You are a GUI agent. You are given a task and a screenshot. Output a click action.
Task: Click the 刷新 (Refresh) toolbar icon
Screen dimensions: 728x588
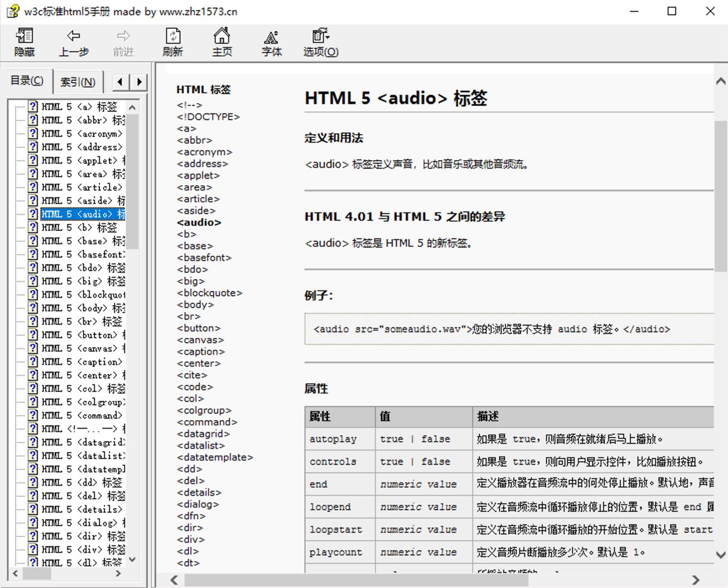tap(173, 43)
